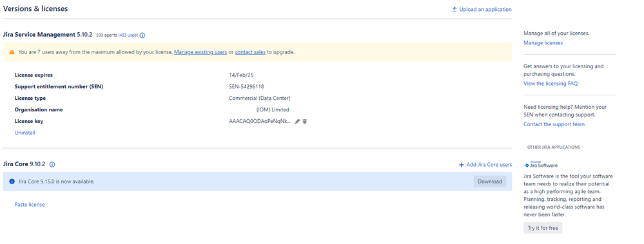The width and height of the screenshot is (644, 244).
Task: Select the SEN-54296118 value text
Action: (246, 86)
